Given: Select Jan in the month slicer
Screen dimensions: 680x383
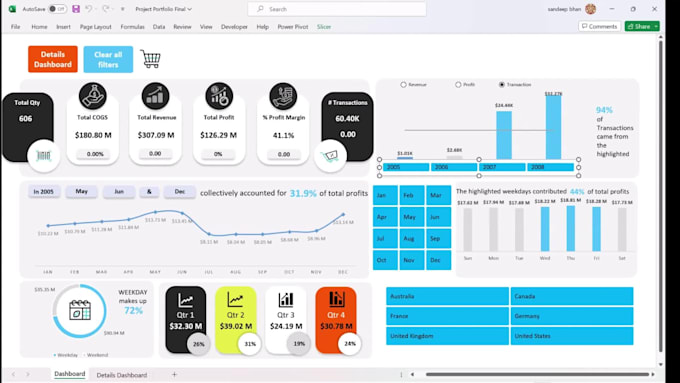Looking at the screenshot, I should (x=385, y=195).
